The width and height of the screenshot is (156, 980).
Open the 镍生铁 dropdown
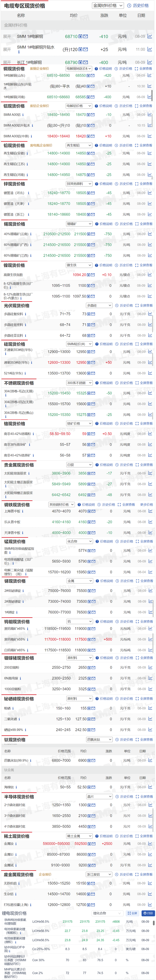(79, 265)
